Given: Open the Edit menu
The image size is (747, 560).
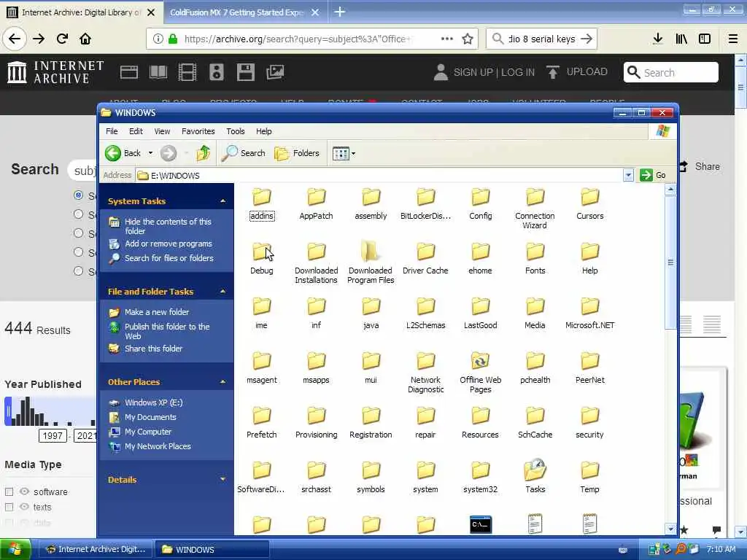Looking at the screenshot, I should coord(136,131).
